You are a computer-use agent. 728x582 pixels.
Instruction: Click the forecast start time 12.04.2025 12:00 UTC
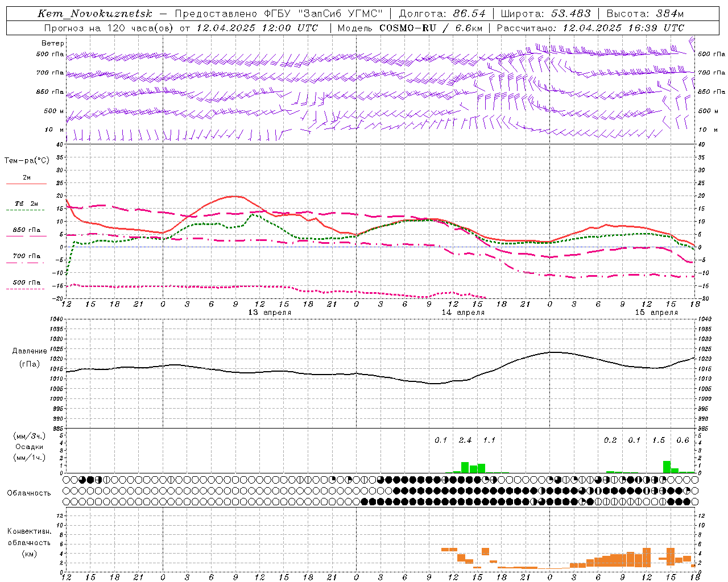257,28
